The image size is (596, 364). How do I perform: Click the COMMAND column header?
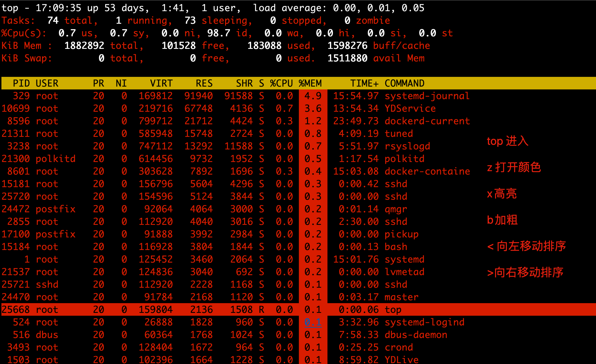click(404, 83)
